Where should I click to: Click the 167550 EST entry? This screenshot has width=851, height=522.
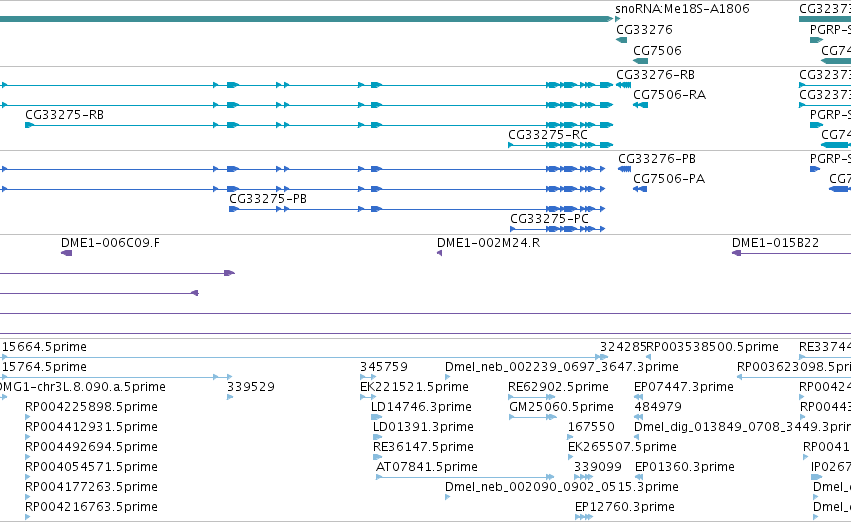pos(591,427)
